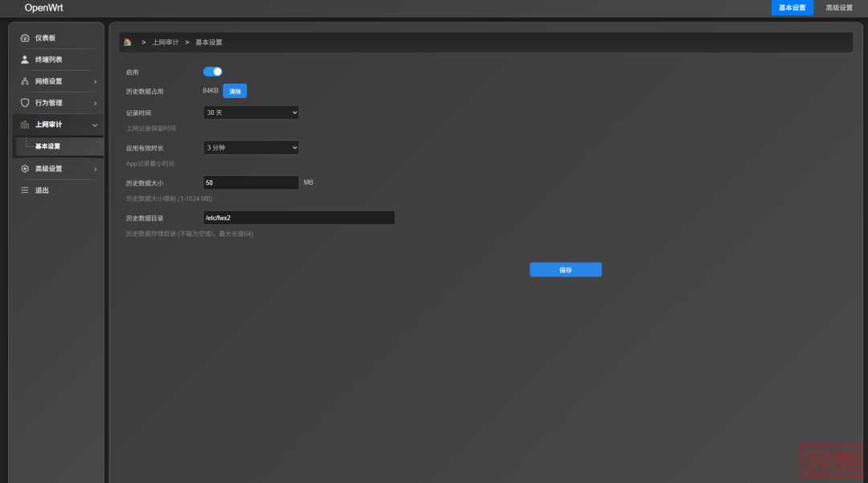Open the 应用有效时长 3 分钟 dropdown
Image resolution: width=868 pixels, height=483 pixels.
[251, 147]
